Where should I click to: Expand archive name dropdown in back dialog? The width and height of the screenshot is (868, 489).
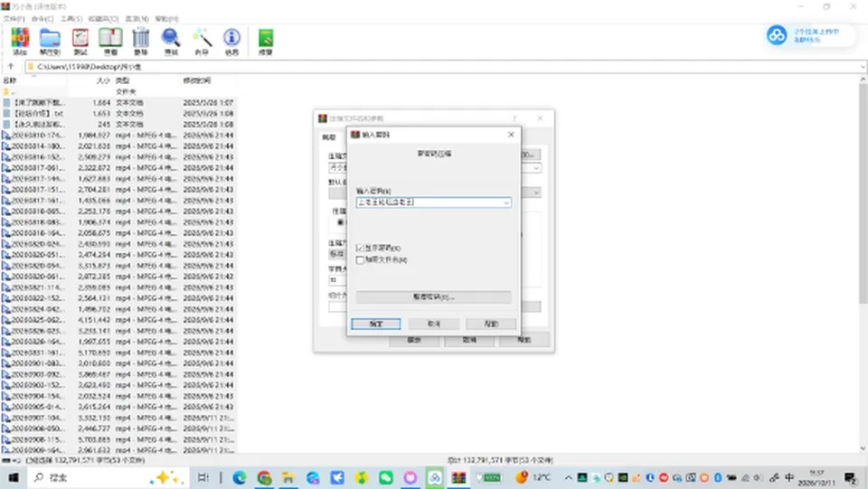point(536,167)
